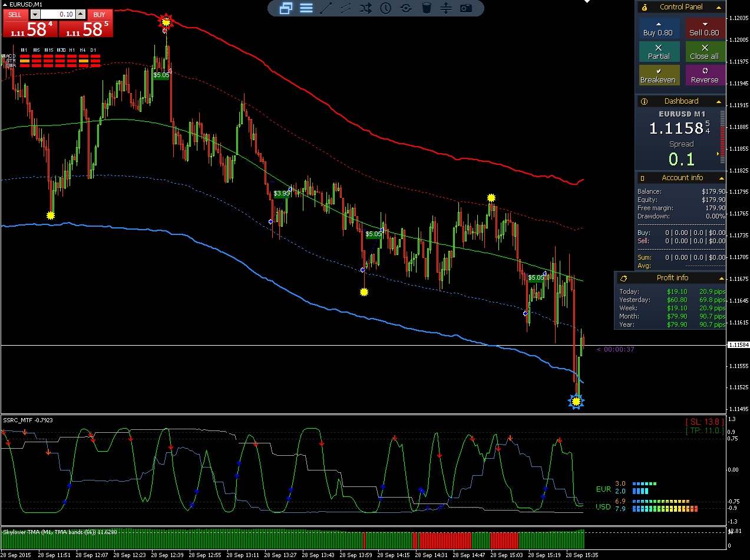Select the parallel channel lines tool

346,8
